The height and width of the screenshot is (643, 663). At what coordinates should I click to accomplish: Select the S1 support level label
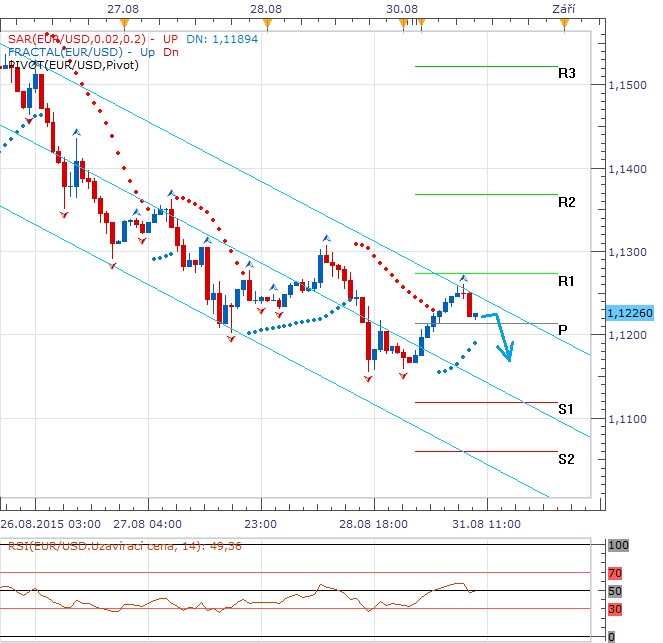(567, 409)
